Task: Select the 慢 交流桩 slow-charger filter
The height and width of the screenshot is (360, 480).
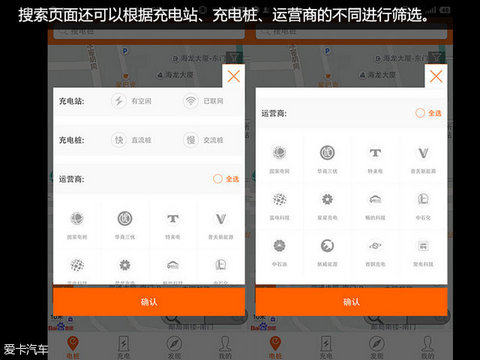Action: (x=203, y=140)
